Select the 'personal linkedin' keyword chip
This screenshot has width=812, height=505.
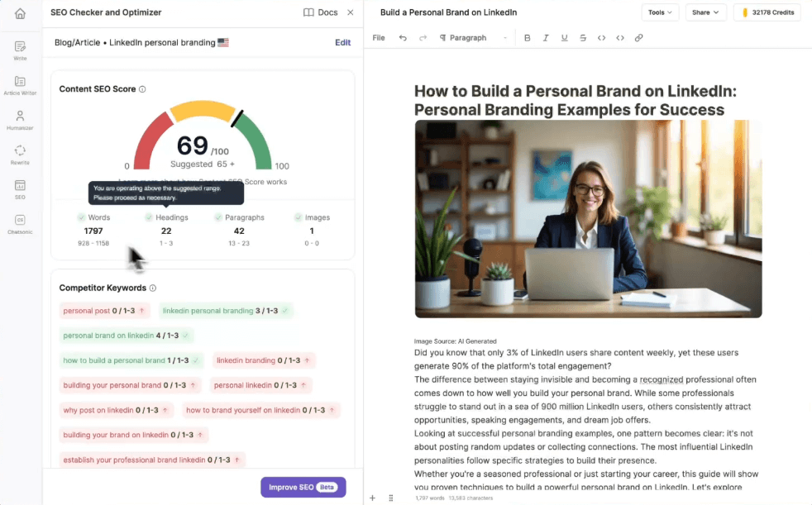point(261,385)
